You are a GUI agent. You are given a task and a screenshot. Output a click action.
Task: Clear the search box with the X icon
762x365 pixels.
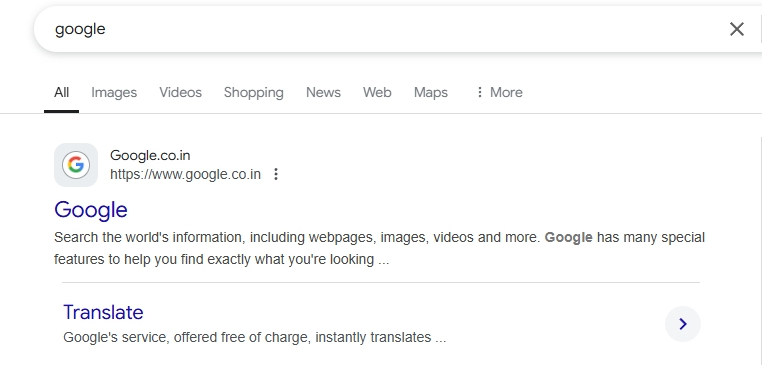(737, 29)
